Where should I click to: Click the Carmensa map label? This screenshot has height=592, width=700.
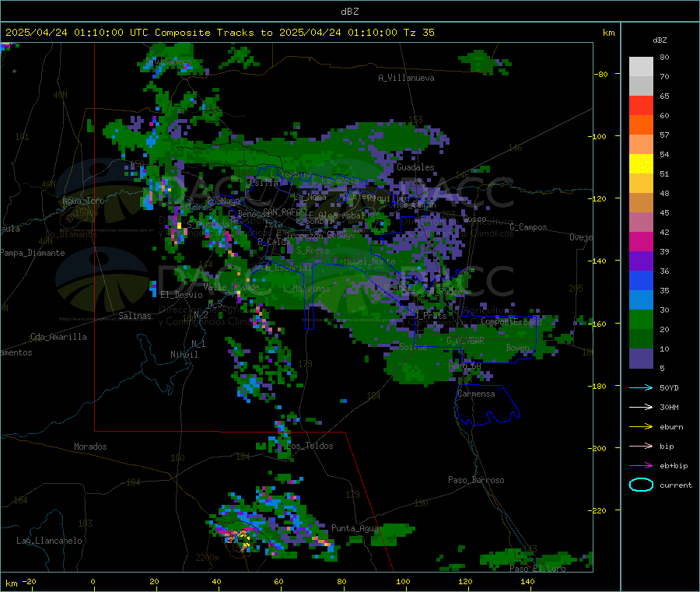(x=476, y=394)
